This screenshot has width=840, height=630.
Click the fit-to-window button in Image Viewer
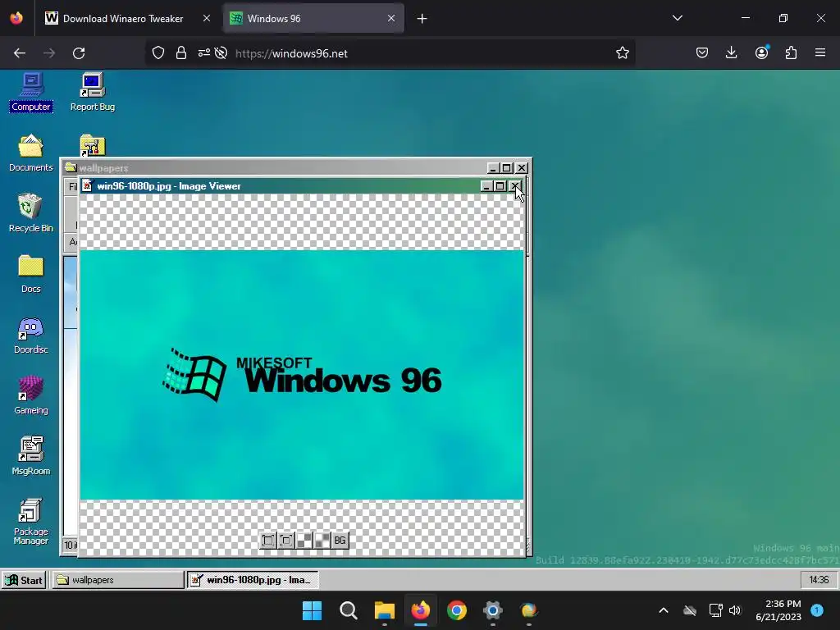(268, 540)
